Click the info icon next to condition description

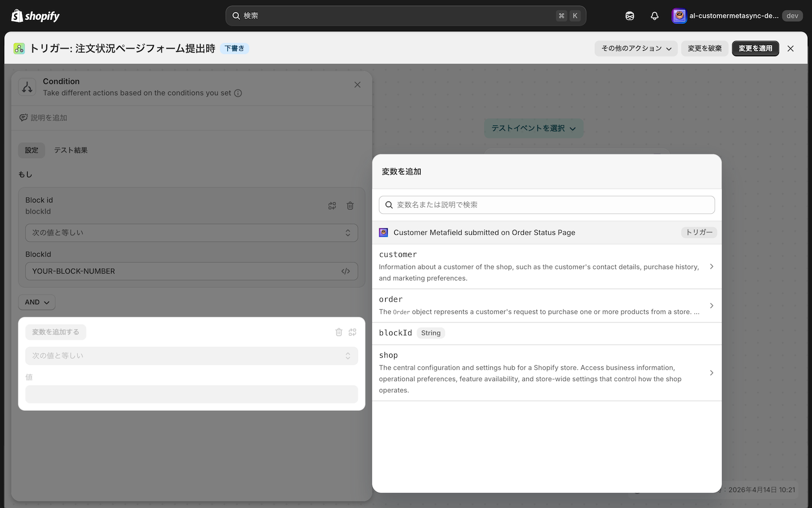(238, 93)
